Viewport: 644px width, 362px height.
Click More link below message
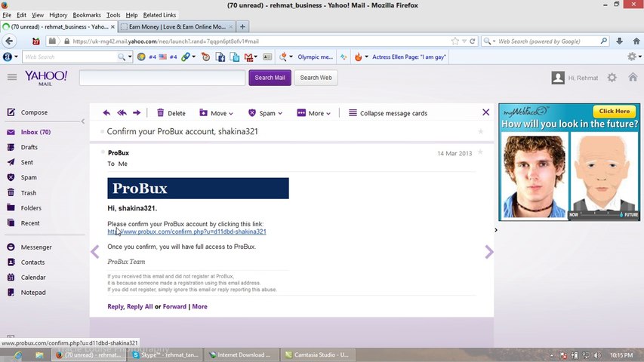199,306
